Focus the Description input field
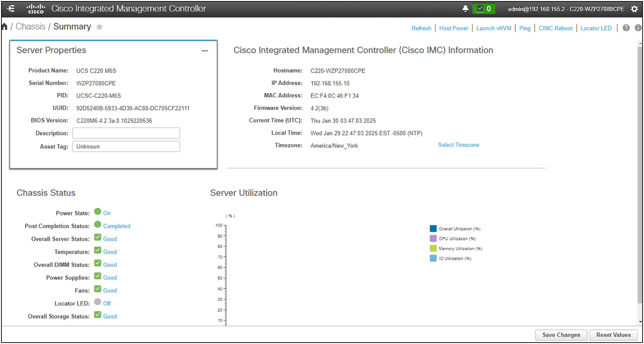 tap(126, 133)
